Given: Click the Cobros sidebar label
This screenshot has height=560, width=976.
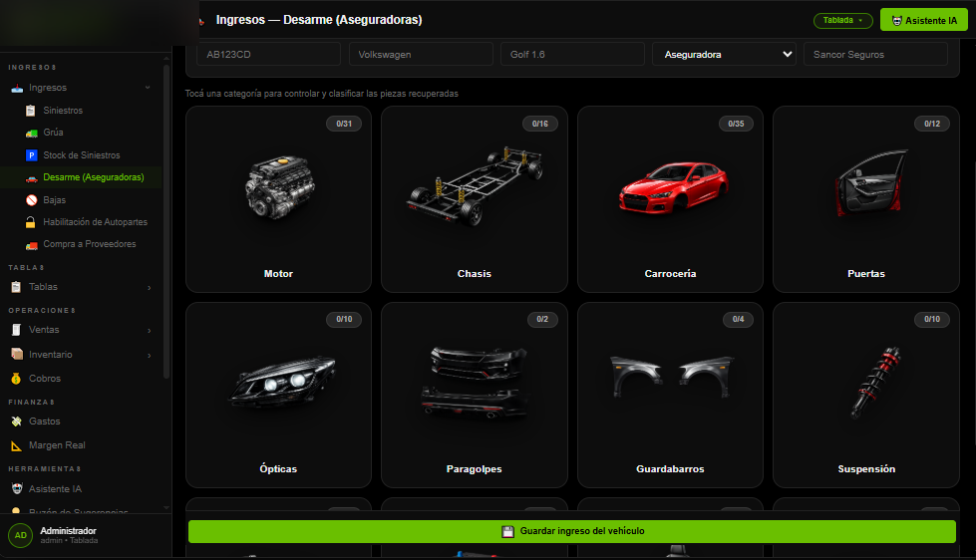Looking at the screenshot, I should click(x=45, y=379).
